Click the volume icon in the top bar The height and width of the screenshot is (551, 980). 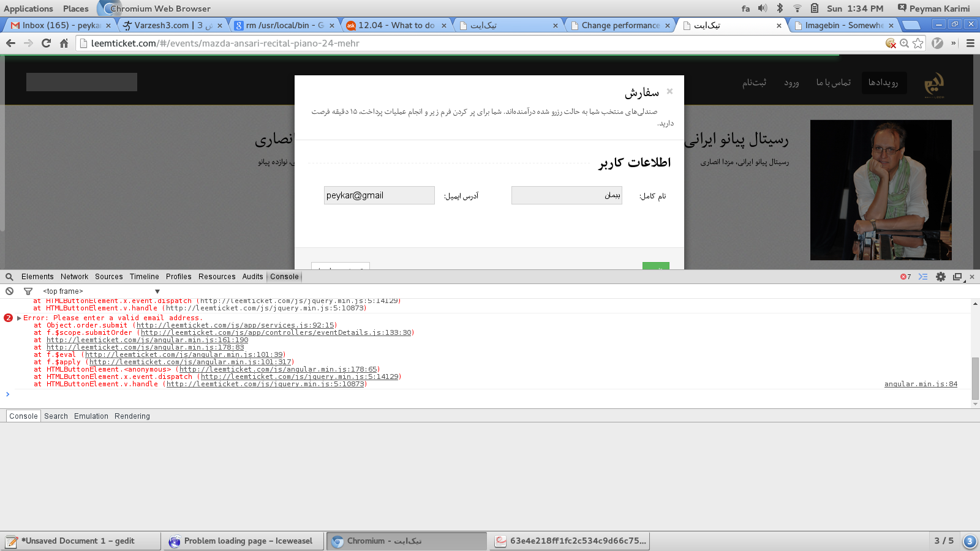[763, 9]
